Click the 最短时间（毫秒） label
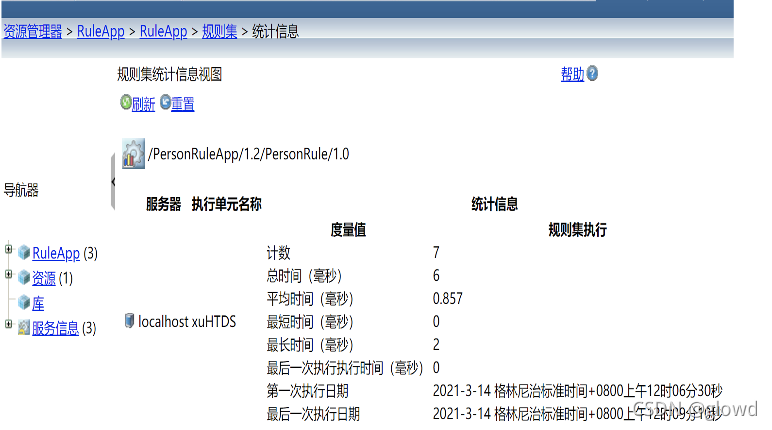Image resolution: width=772 pixels, height=430 pixels. (x=310, y=322)
